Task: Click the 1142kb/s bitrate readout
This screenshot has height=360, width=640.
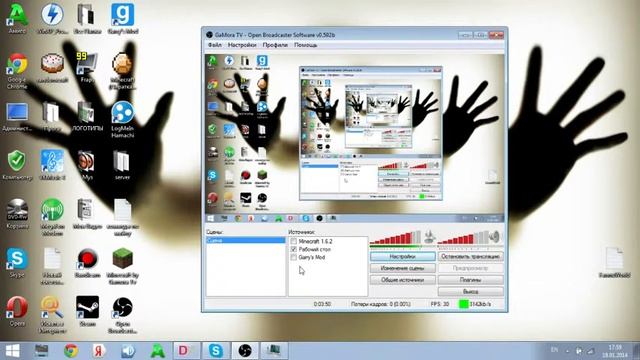Action: pos(480,304)
